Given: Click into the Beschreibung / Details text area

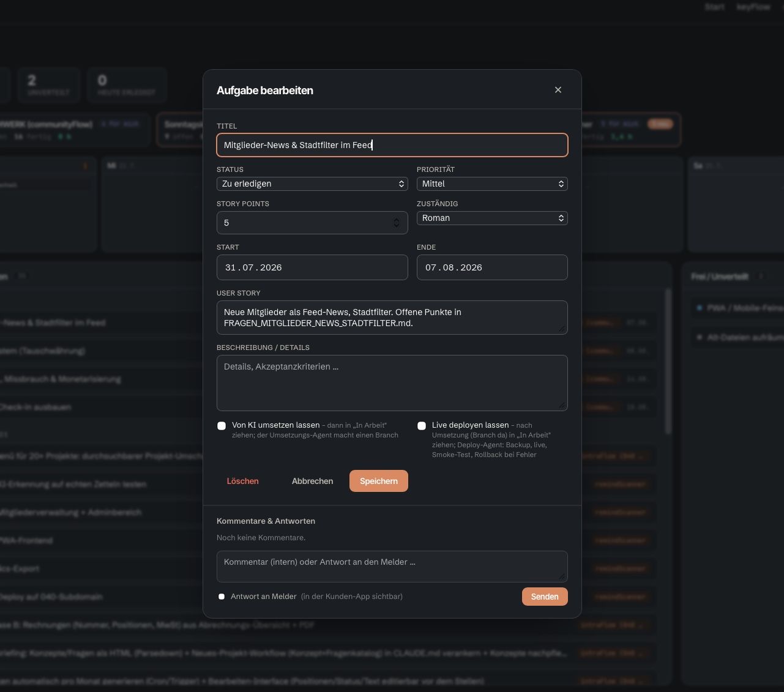Looking at the screenshot, I should 392,383.
